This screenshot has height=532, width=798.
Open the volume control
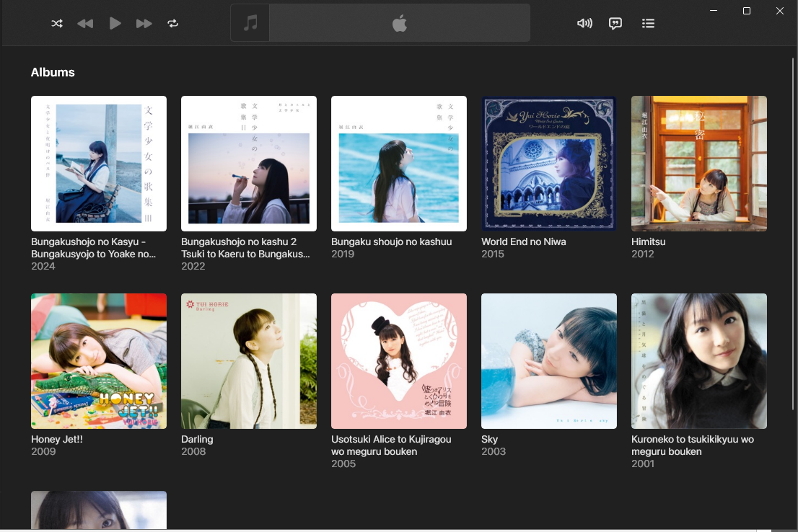click(584, 23)
